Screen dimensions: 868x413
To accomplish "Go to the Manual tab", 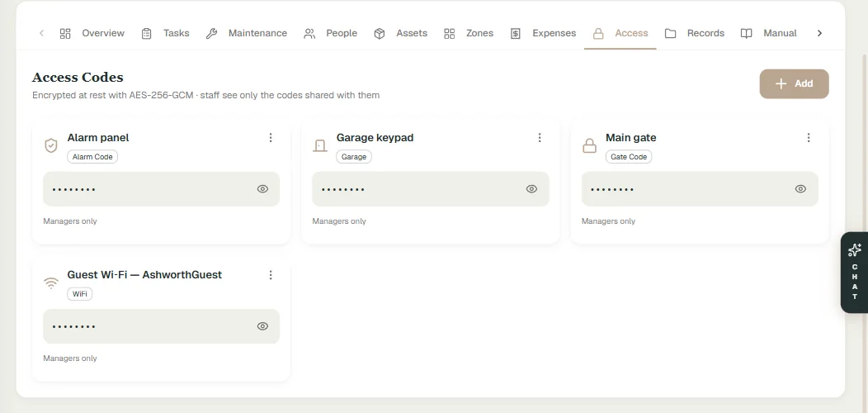I will click(769, 33).
